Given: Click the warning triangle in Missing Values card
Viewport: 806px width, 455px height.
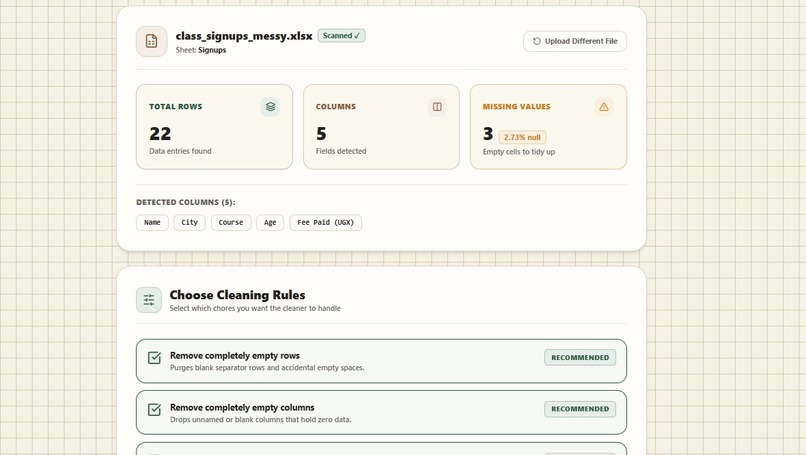Looking at the screenshot, I should click(x=603, y=107).
